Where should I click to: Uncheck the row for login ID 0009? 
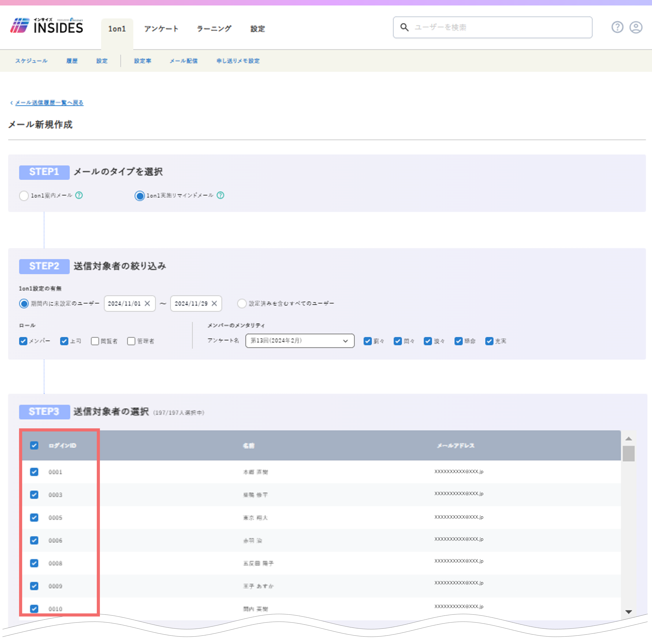click(x=34, y=586)
